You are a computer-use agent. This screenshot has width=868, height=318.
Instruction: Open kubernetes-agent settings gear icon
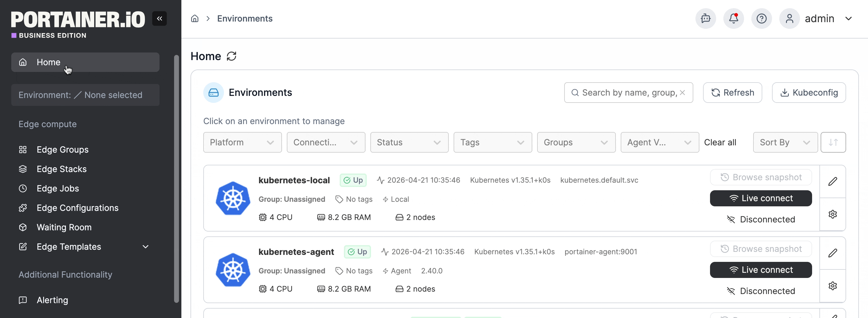(x=833, y=286)
